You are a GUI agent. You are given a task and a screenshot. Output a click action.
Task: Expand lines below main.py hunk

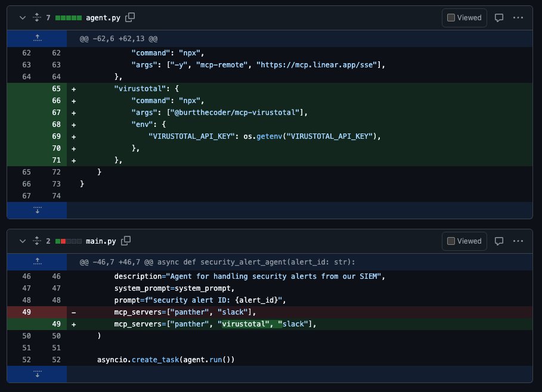click(x=37, y=374)
